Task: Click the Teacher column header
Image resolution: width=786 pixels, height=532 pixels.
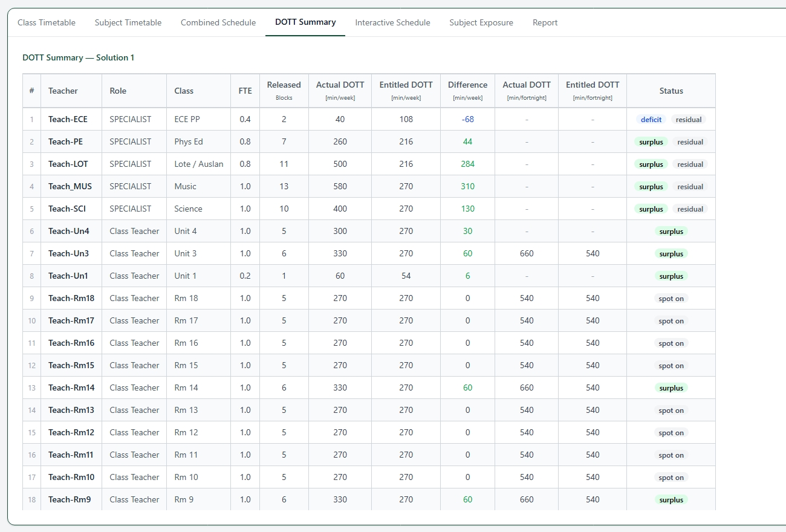Action: [x=71, y=91]
